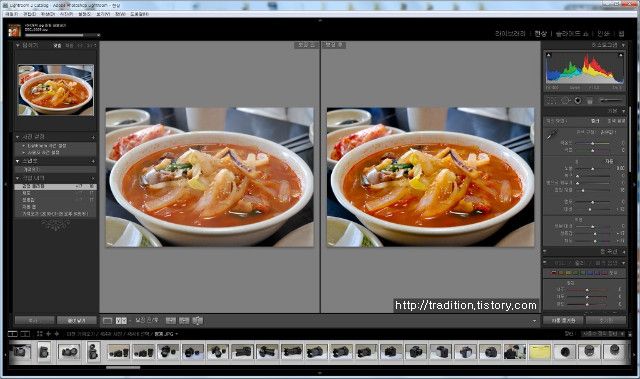640x379 pixels.
Task: Swap before and after settings icon
Action: (x=198, y=321)
